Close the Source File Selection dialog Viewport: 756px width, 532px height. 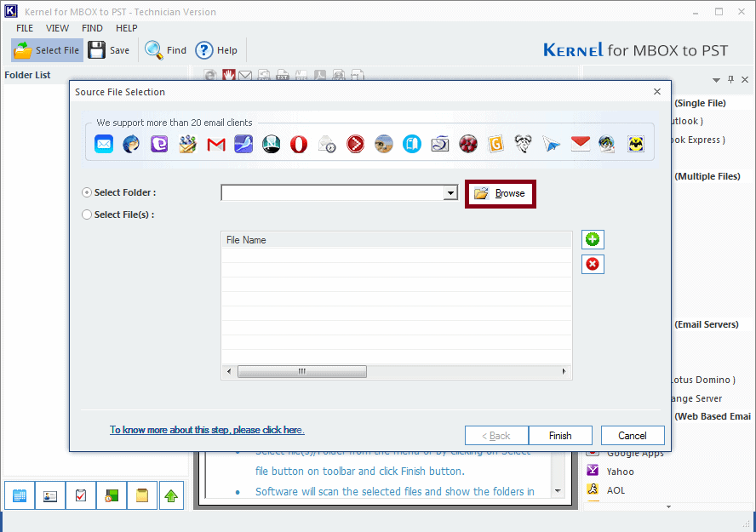point(657,92)
